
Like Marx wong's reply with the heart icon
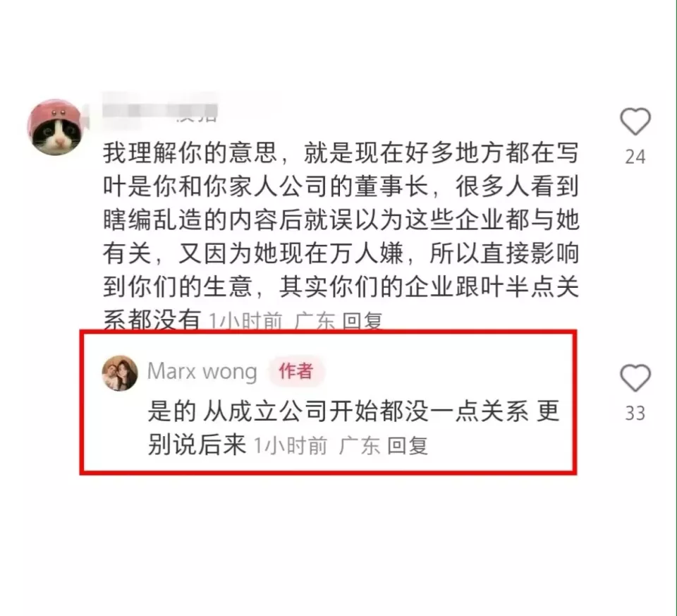(x=635, y=378)
